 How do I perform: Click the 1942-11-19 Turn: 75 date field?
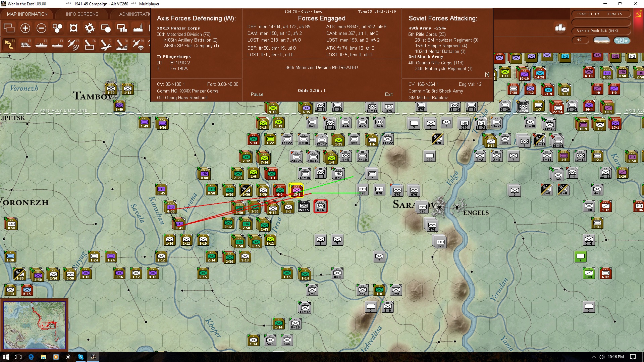[601, 14]
